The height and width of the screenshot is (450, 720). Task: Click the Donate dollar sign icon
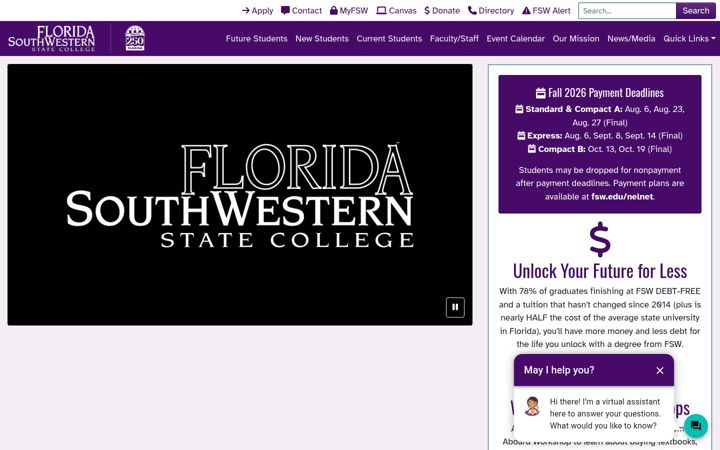click(427, 11)
